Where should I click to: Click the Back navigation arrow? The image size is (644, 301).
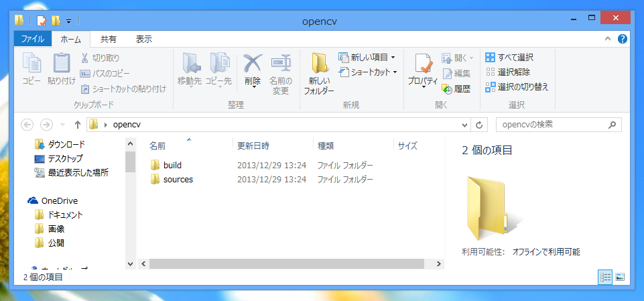pyautogui.click(x=27, y=125)
